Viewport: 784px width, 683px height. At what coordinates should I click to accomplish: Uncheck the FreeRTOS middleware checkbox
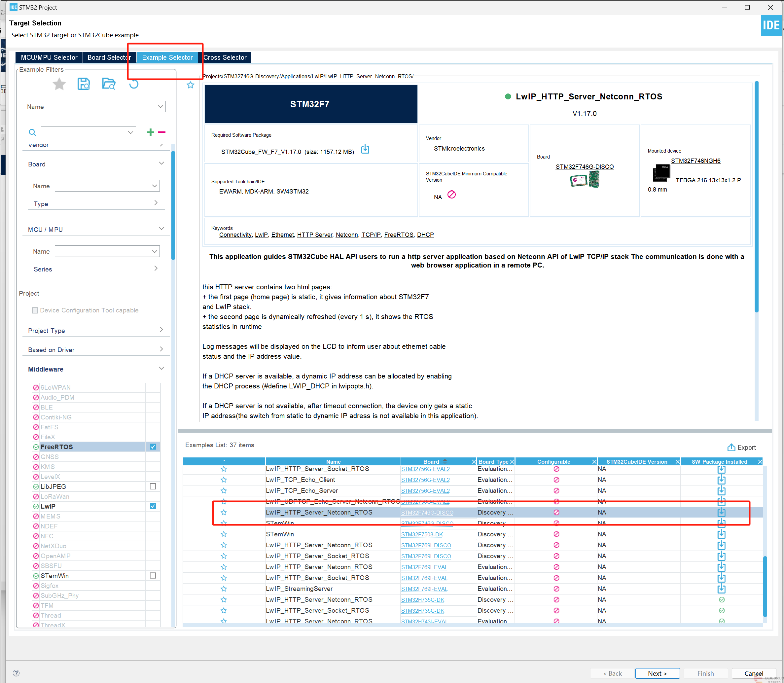(x=153, y=447)
